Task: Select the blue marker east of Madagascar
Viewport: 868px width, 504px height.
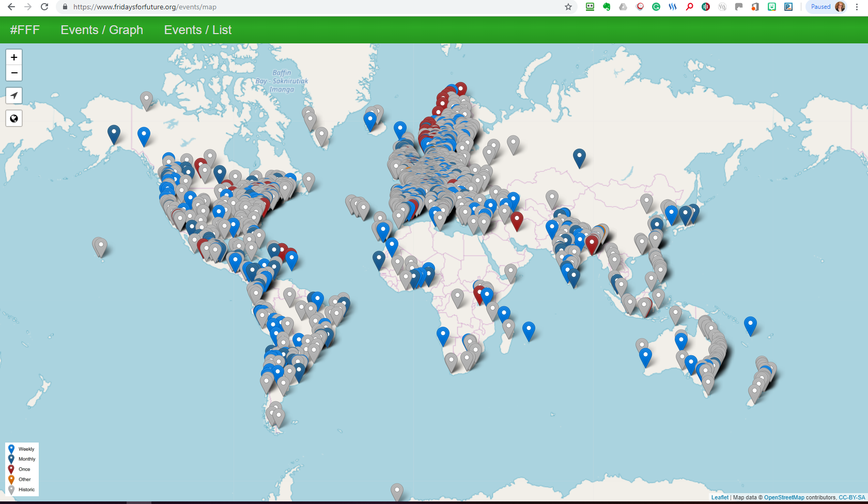Action: coord(529,332)
